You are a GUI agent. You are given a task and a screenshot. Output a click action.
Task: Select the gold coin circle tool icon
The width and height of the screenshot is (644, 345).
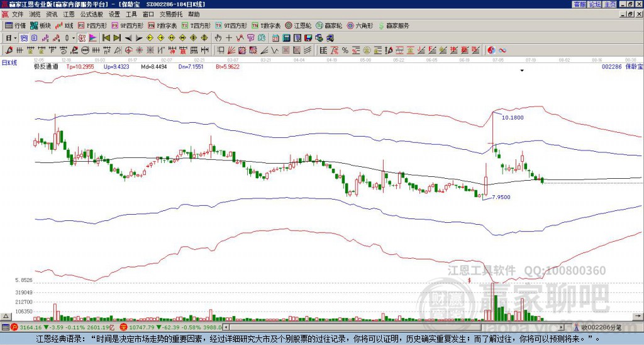[367, 50]
